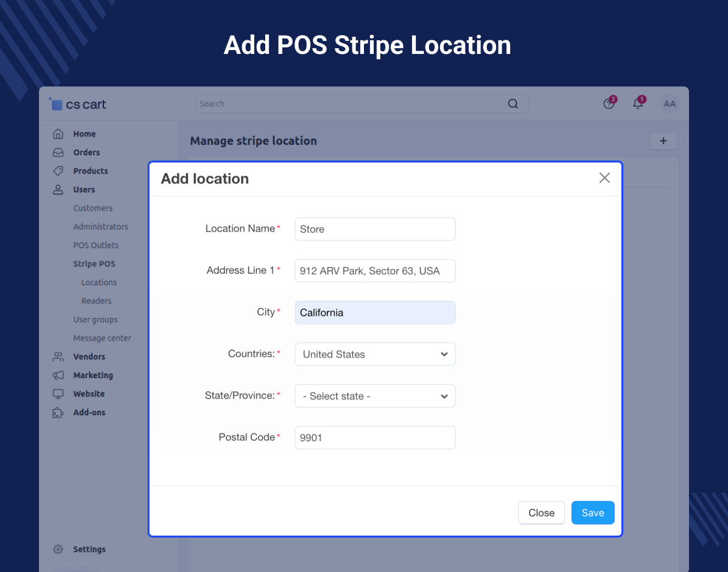
Task: Click the Home house icon in sidebar
Action: 58,134
